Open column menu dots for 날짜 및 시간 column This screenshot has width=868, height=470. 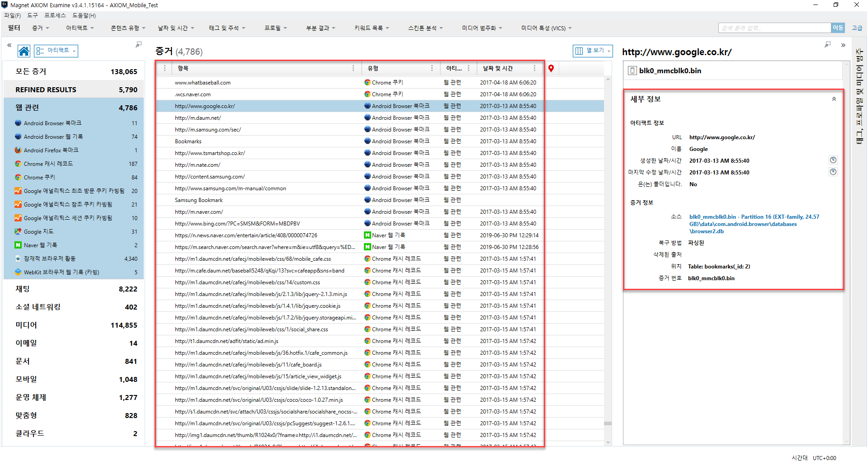pyautogui.click(x=534, y=68)
